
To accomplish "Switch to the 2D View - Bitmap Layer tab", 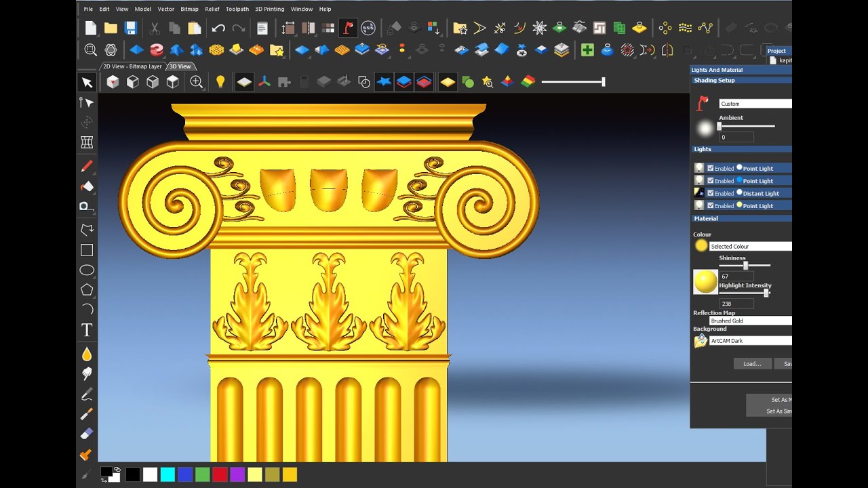I will click(132, 66).
